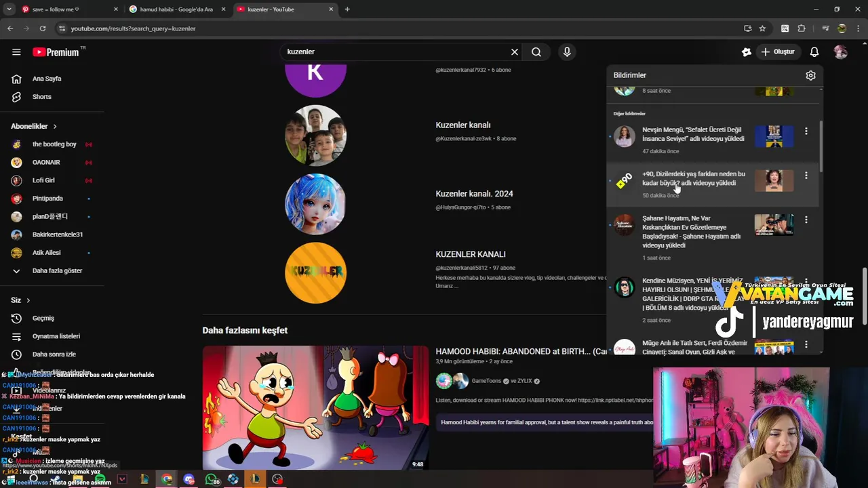Image resolution: width=868 pixels, height=488 pixels.
Task: Click Şahane Hayatım notification video thumbnail
Action: click(774, 225)
